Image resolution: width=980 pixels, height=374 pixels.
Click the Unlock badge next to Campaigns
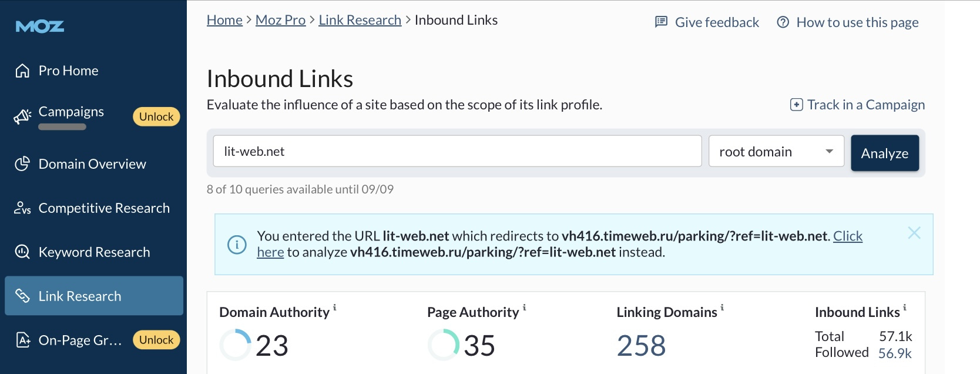[156, 116]
